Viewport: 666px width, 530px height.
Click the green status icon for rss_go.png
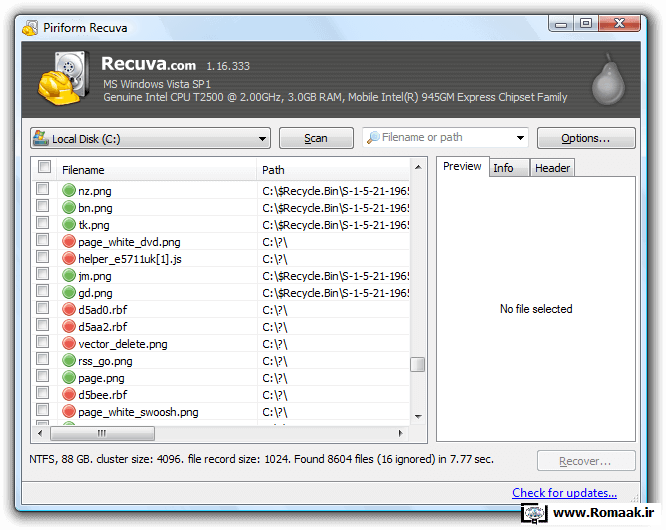[x=69, y=361]
